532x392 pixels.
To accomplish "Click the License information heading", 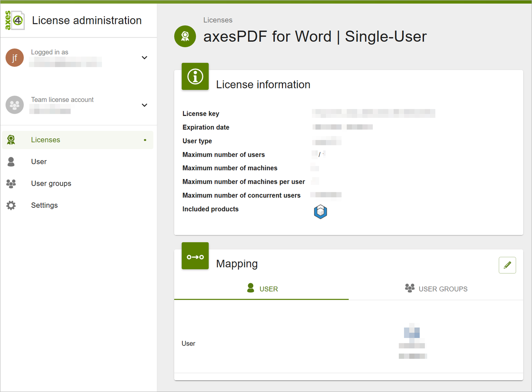I will click(263, 84).
